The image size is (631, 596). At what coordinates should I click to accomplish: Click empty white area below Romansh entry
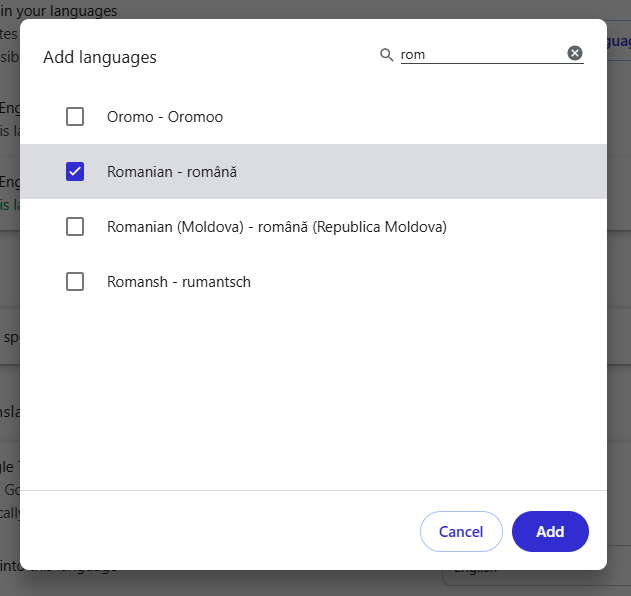(x=313, y=400)
